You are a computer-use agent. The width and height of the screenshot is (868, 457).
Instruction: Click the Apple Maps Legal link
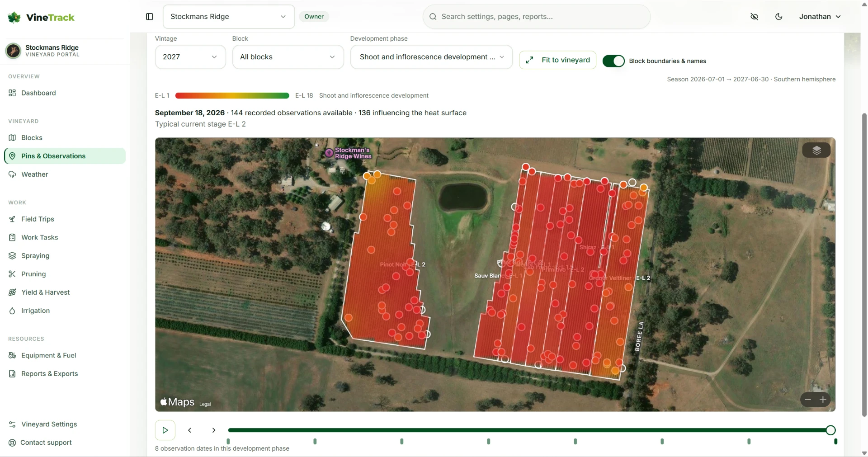click(x=205, y=404)
